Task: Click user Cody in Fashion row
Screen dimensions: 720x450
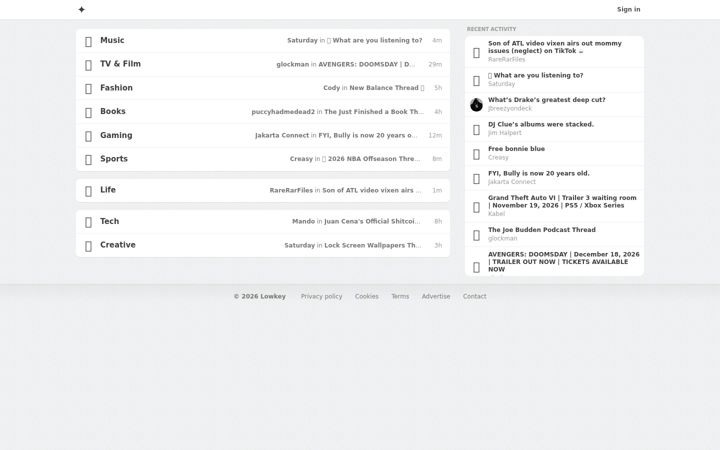Action: pyautogui.click(x=332, y=88)
